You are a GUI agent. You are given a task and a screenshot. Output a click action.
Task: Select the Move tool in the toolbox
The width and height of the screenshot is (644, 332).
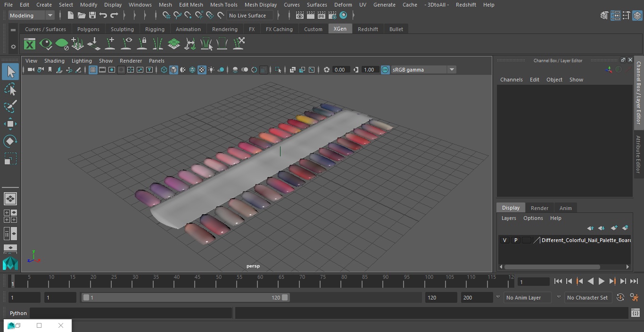coord(10,124)
